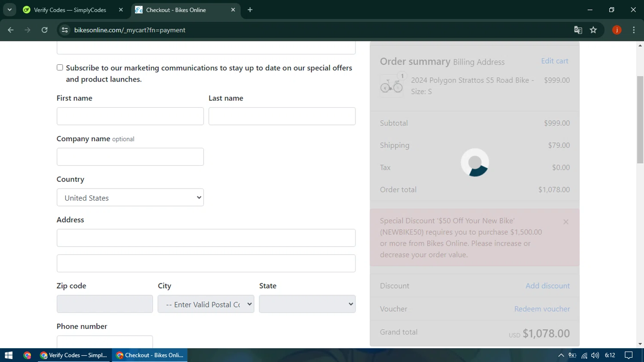This screenshot has height=362, width=644.
Task: Click the Redeem voucher link
Action: click(542, 309)
